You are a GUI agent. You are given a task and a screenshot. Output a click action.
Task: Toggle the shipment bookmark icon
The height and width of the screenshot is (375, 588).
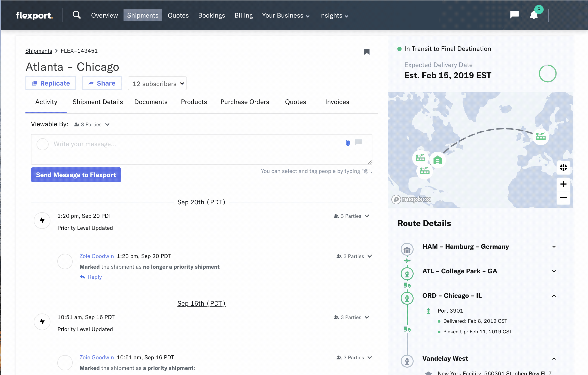click(x=367, y=52)
